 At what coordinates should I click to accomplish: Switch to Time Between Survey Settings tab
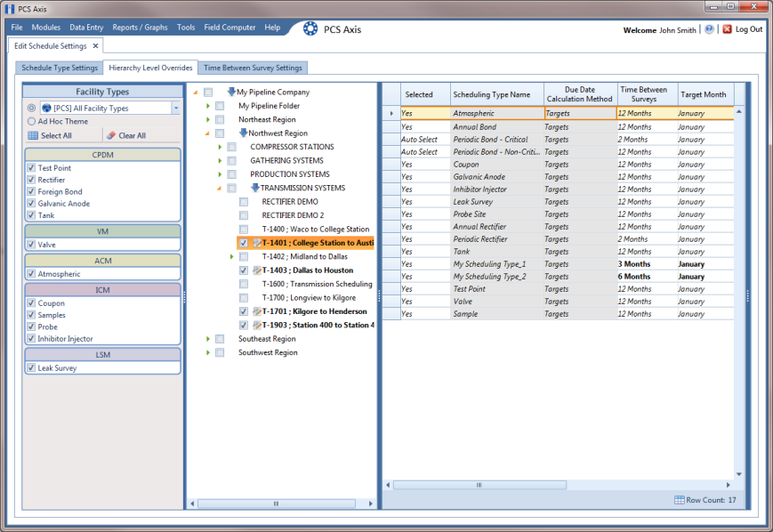click(x=253, y=68)
